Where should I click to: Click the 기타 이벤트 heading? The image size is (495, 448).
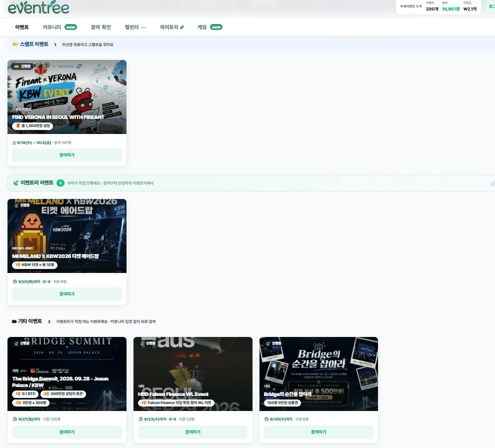[30, 321]
